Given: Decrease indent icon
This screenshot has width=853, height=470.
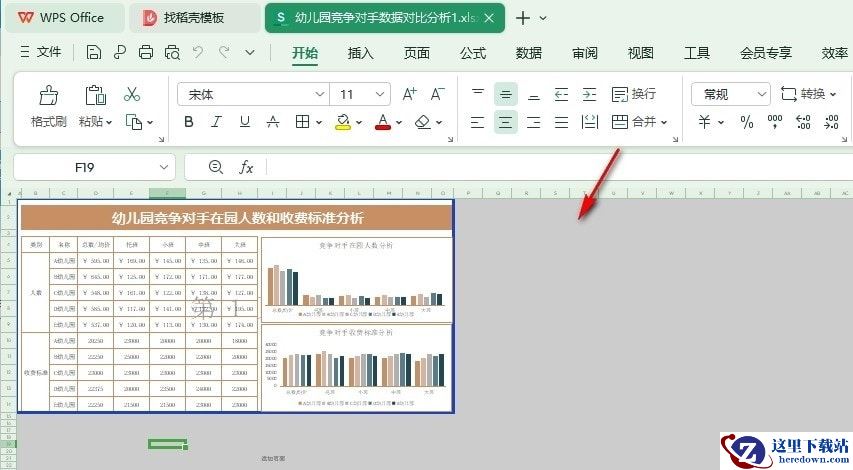Looking at the screenshot, I should (561, 95).
